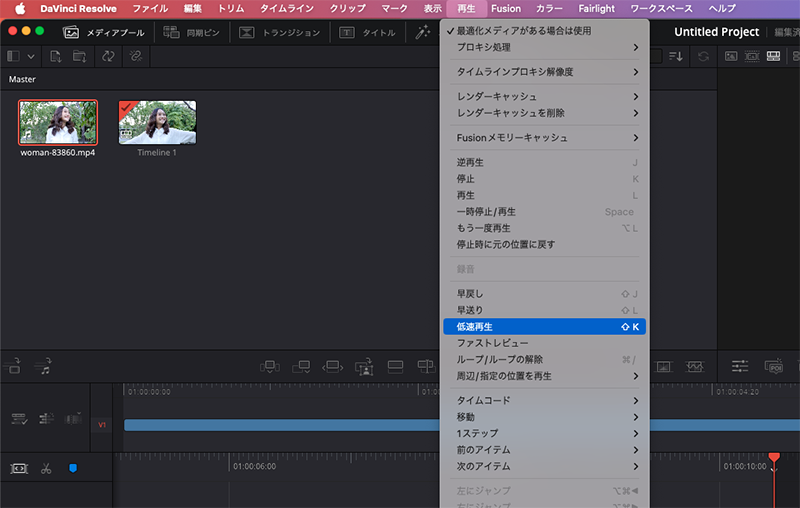Select the Timeline 1 thumbnail
Image resolution: width=800 pixels, height=508 pixels.
157,122
